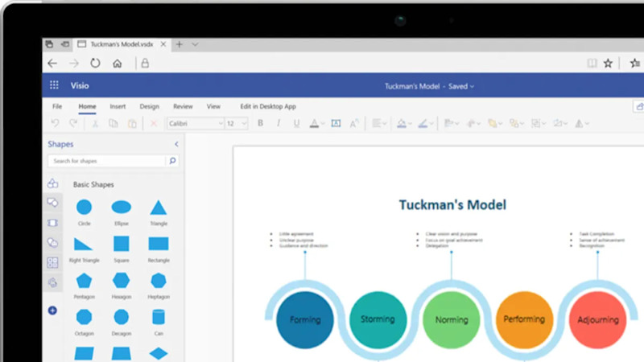Switch to the Home tab
Viewport: 644px width, 362px height.
point(87,106)
